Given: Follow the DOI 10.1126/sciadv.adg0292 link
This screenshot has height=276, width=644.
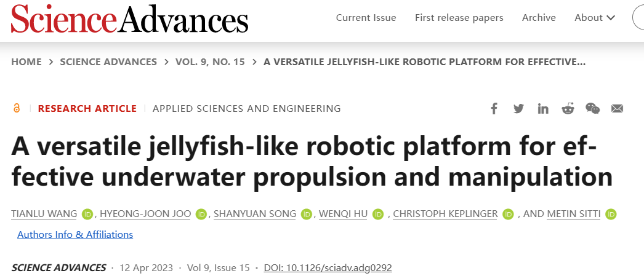Looking at the screenshot, I should pyautogui.click(x=328, y=268).
